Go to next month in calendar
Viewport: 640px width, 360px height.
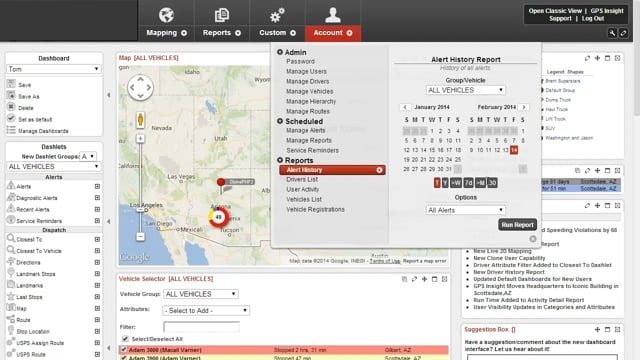(524, 107)
